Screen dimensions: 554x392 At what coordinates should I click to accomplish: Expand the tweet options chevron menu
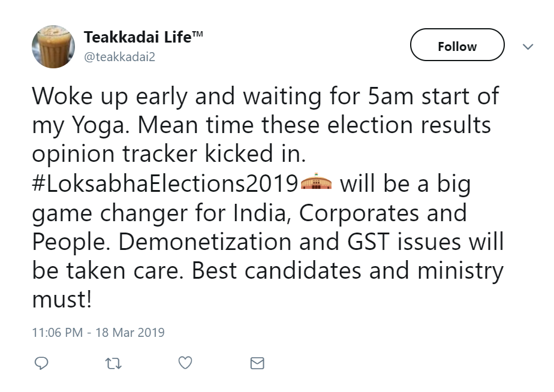528,46
